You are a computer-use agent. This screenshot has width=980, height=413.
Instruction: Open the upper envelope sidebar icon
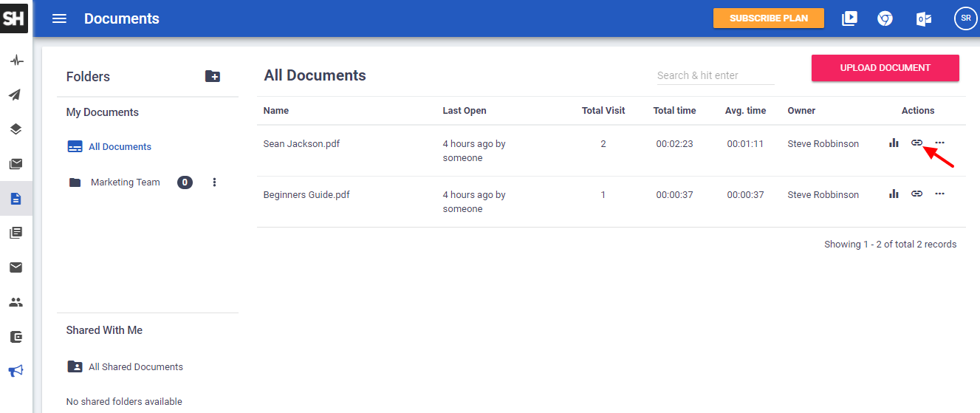point(16,163)
